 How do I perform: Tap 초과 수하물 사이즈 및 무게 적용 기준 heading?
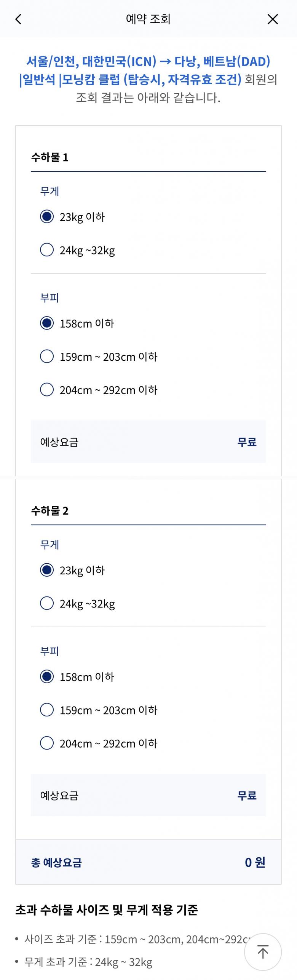coord(107,910)
